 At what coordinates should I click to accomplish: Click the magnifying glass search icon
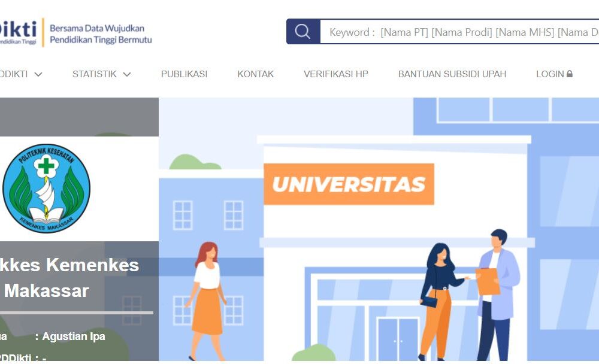pyautogui.click(x=302, y=31)
